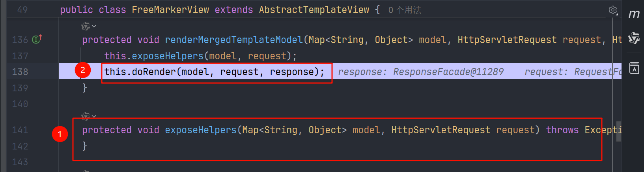Open the translation book icon in sidebar
This screenshot has height=172, width=644.
click(x=634, y=68)
